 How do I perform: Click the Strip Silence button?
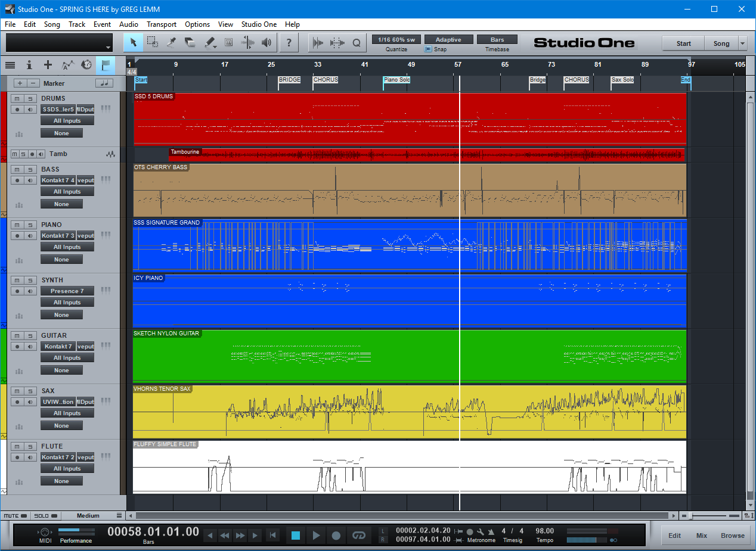[x=337, y=42]
